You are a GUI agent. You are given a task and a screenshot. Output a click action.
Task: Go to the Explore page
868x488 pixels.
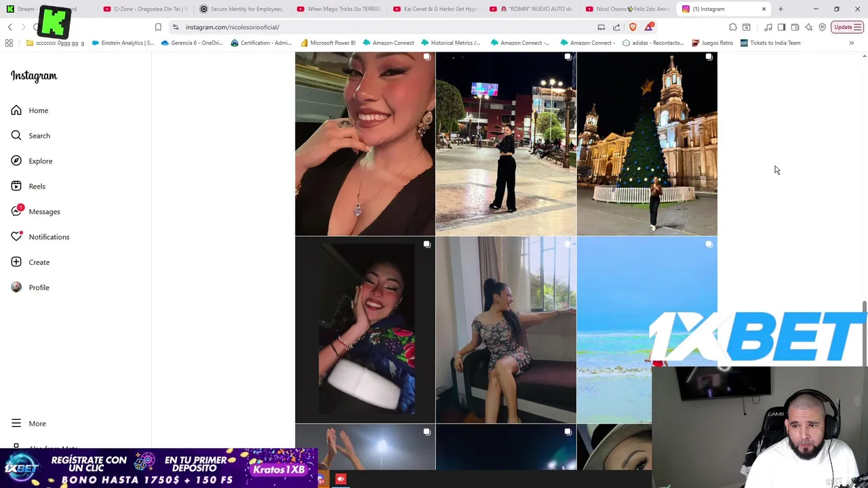(x=32, y=161)
